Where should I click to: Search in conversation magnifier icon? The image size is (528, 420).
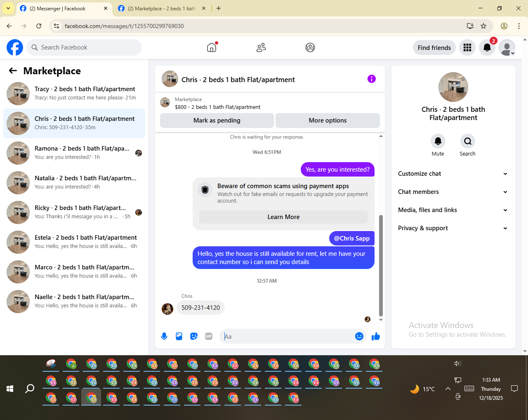pyautogui.click(x=467, y=141)
